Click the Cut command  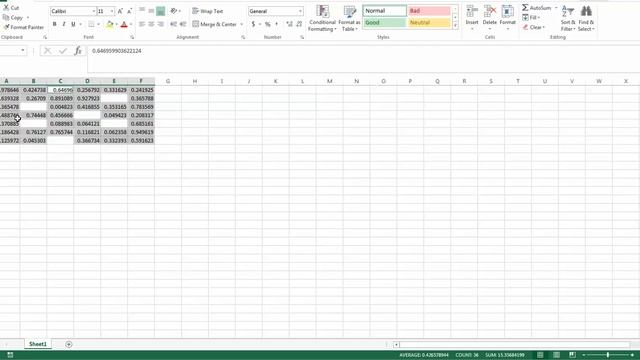tap(11, 8)
